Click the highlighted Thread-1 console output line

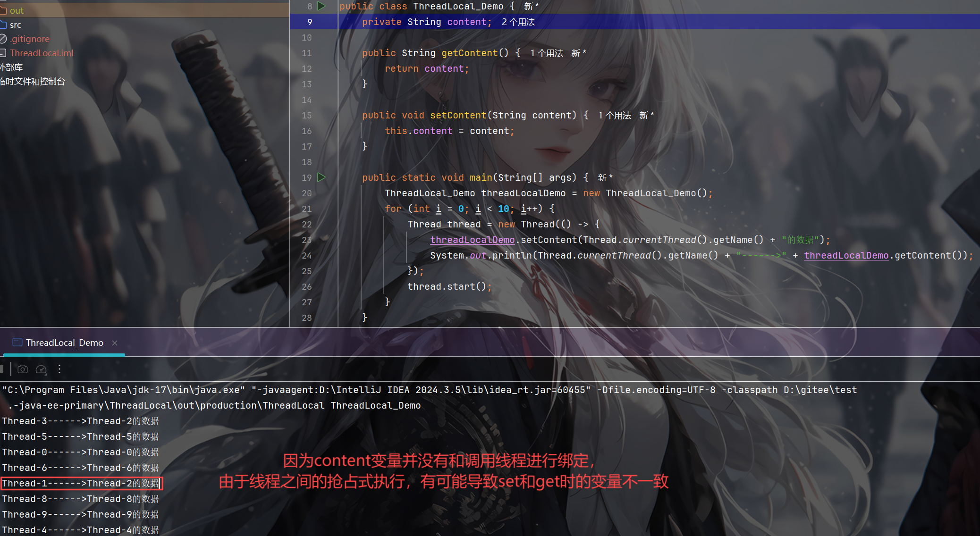(x=80, y=483)
